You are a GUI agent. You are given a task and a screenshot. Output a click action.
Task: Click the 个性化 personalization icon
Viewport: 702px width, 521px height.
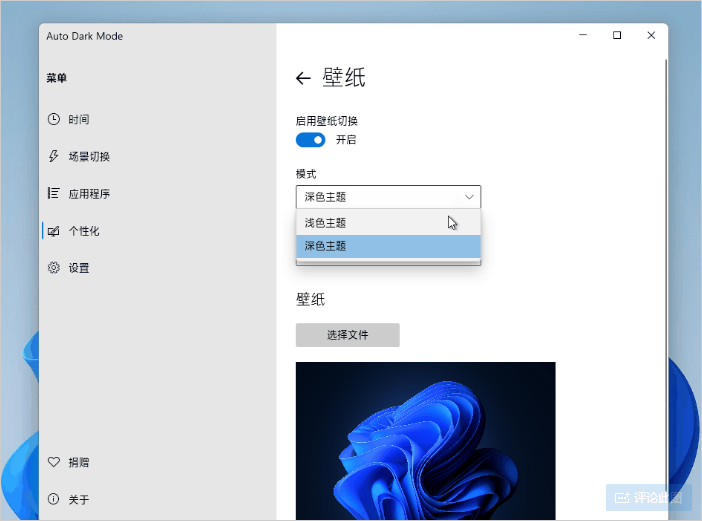pos(54,231)
